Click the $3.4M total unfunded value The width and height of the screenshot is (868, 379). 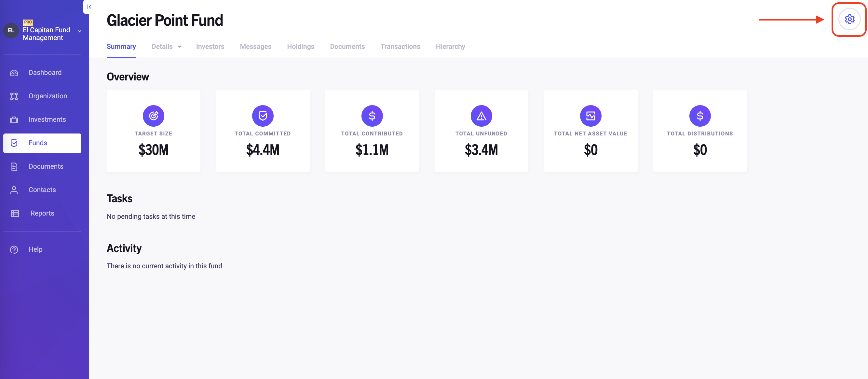481,150
